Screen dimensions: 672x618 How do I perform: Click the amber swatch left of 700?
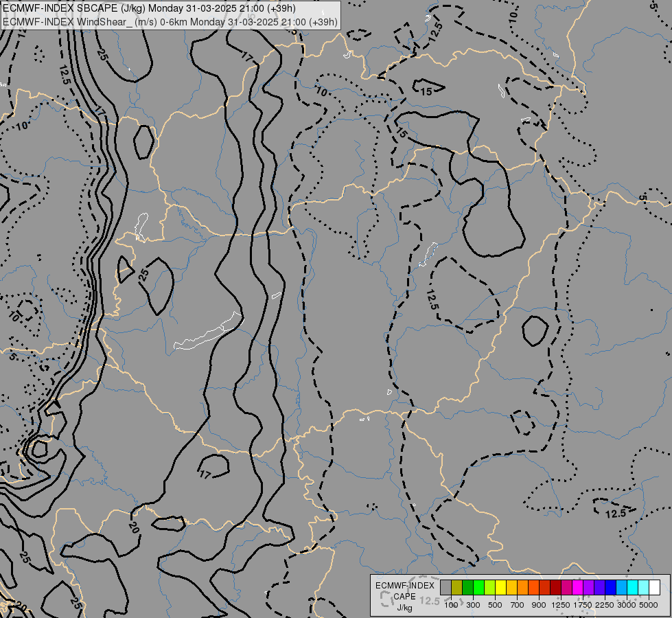(511, 587)
